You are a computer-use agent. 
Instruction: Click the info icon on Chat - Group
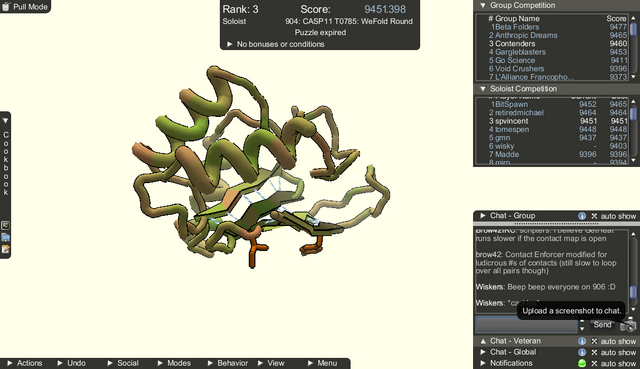pos(582,216)
